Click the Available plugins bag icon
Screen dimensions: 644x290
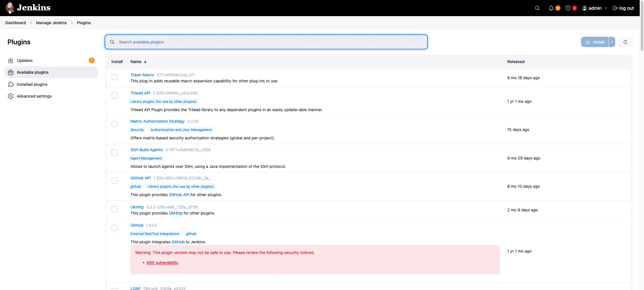click(11, 72)
